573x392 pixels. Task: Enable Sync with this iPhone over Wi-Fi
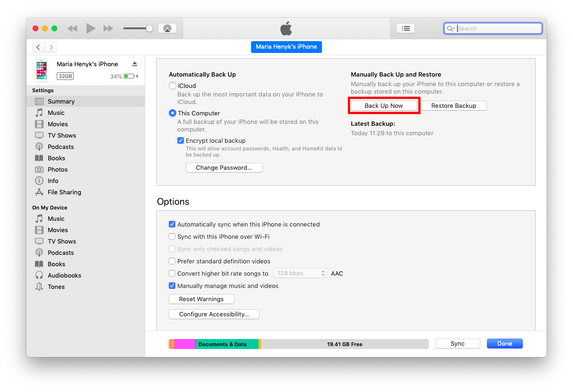(172, 236)
